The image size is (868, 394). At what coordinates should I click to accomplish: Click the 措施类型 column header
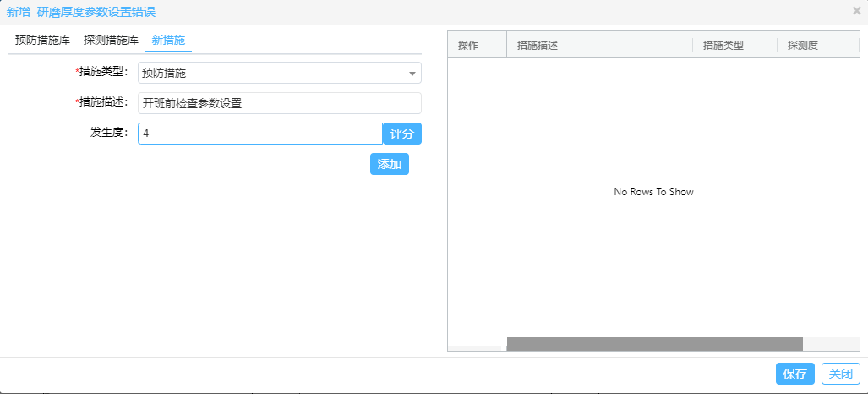click(x=723, y=46)
